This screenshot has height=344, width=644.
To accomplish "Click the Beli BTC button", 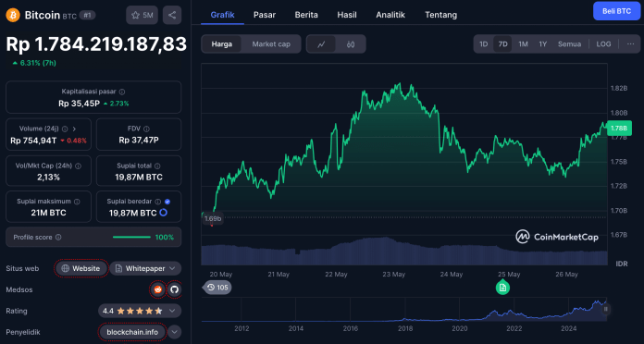I will [616, 11].
